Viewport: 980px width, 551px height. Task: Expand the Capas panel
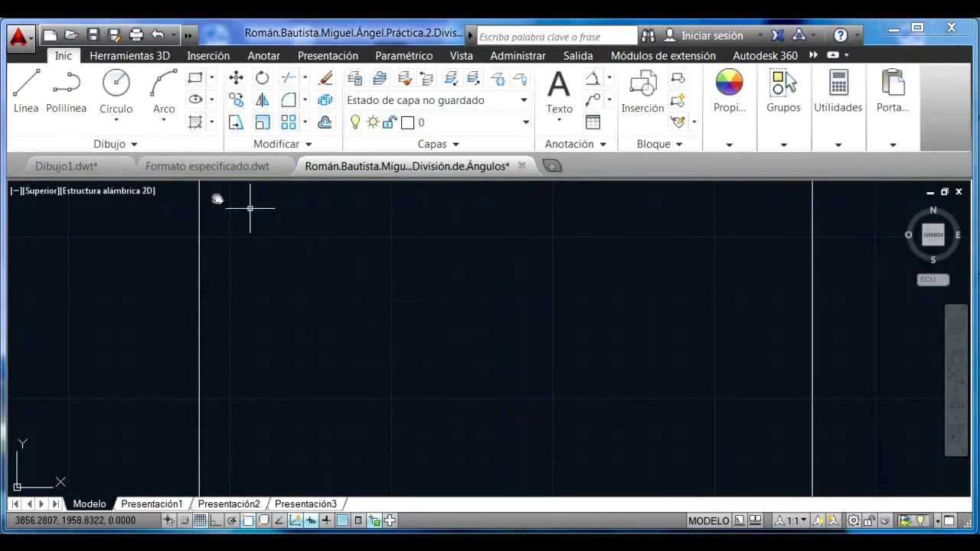tap(439, 144)
